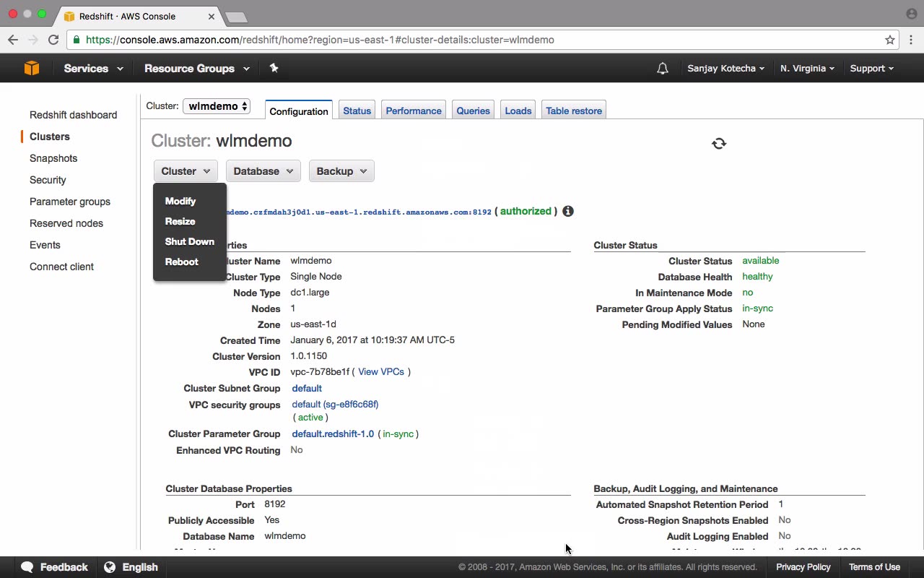Click the 'healthy' Database Health value

pos(757,277)
